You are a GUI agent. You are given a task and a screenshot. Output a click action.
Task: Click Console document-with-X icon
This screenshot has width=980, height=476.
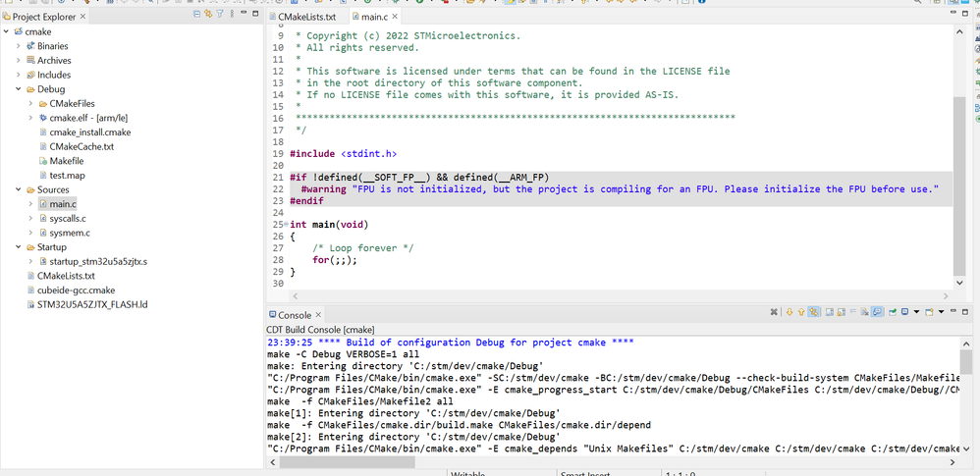point(864,312)
